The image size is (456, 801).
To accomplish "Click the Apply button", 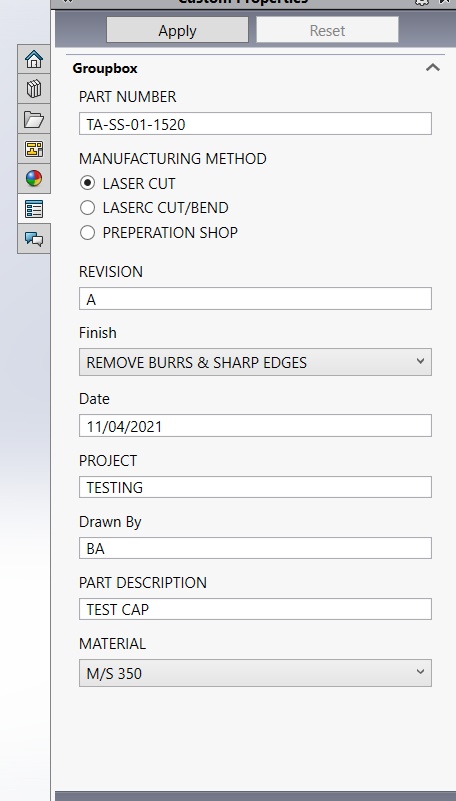I will click(x=177, y=30).
